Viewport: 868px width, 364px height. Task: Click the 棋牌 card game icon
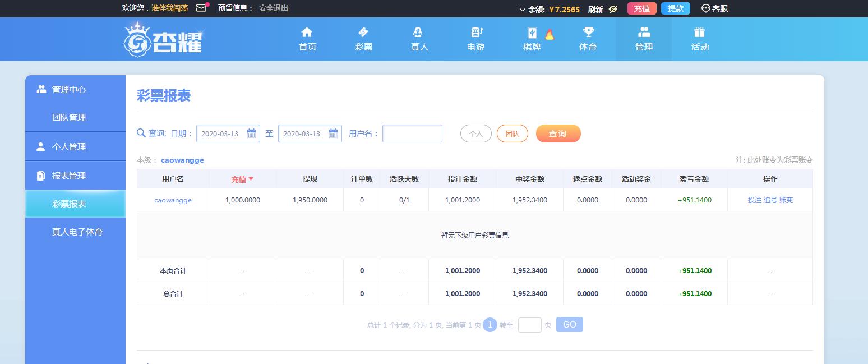click(532, 33)
